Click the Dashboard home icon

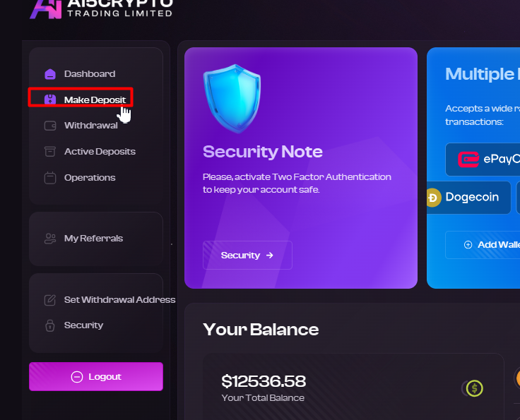(x=50, y=74)
